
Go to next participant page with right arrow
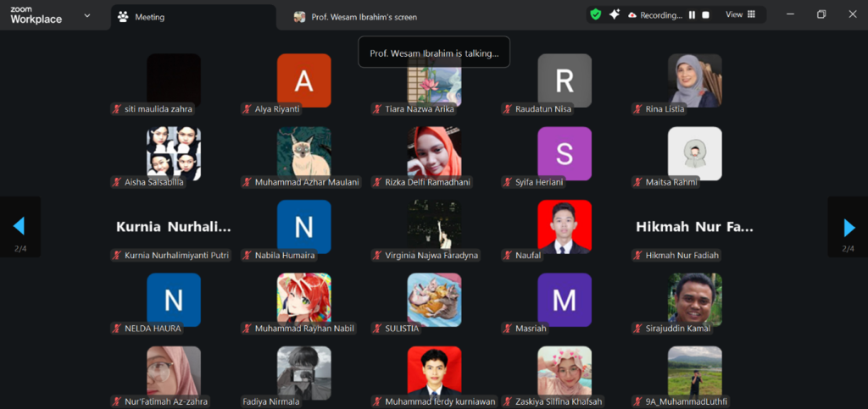click(849, 227)
